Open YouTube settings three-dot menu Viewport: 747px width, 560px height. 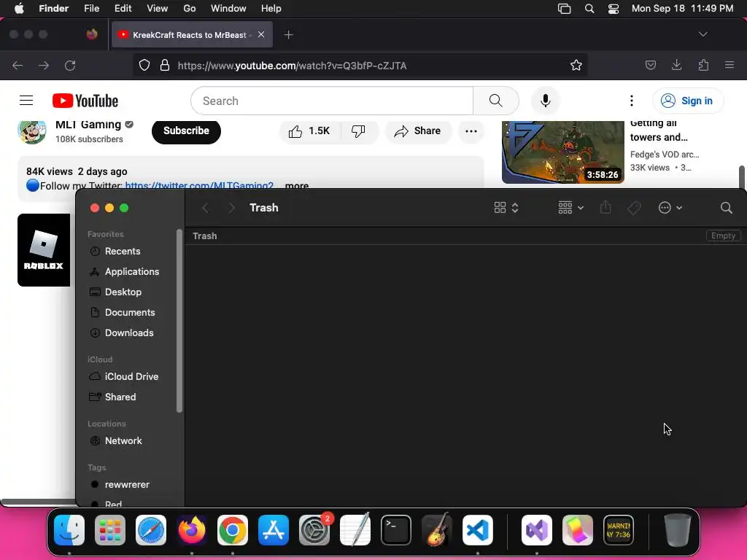point(631,101)
